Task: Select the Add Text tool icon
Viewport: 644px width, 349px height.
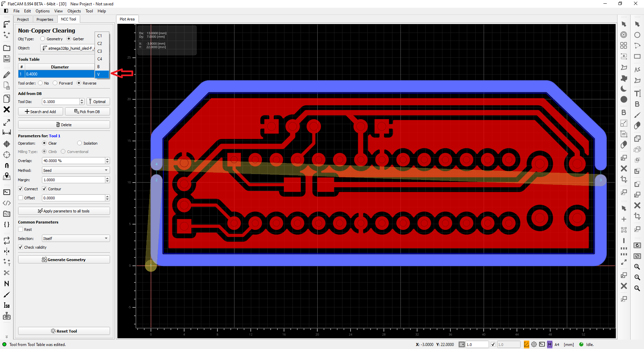Action: 637,93
